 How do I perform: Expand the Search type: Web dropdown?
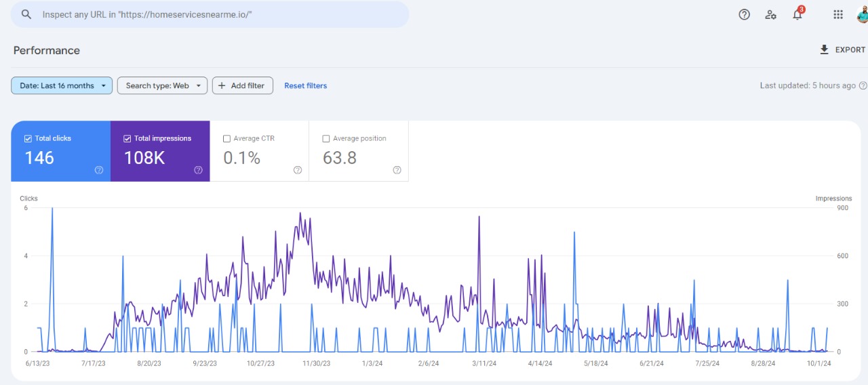pos(162,85)
